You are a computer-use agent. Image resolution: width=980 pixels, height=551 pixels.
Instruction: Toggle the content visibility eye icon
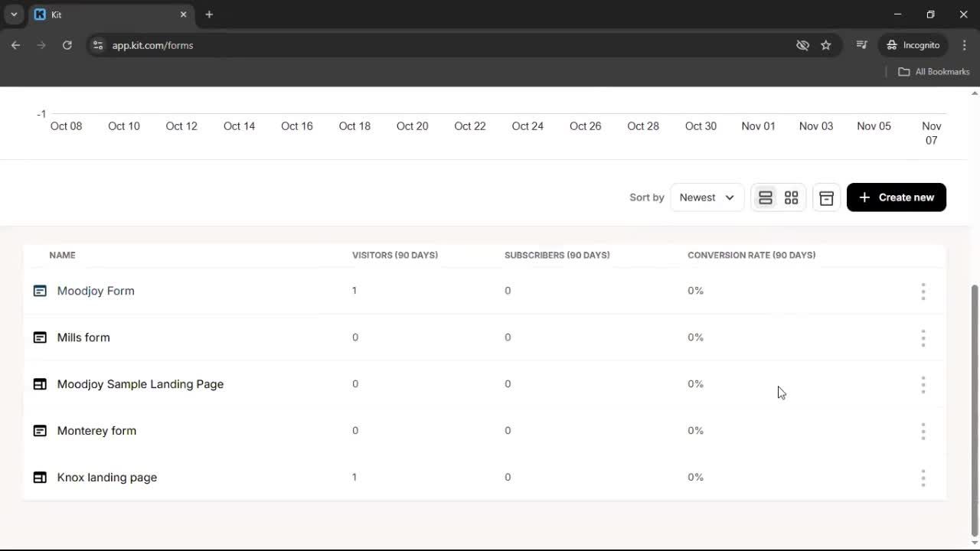point(802,45)
